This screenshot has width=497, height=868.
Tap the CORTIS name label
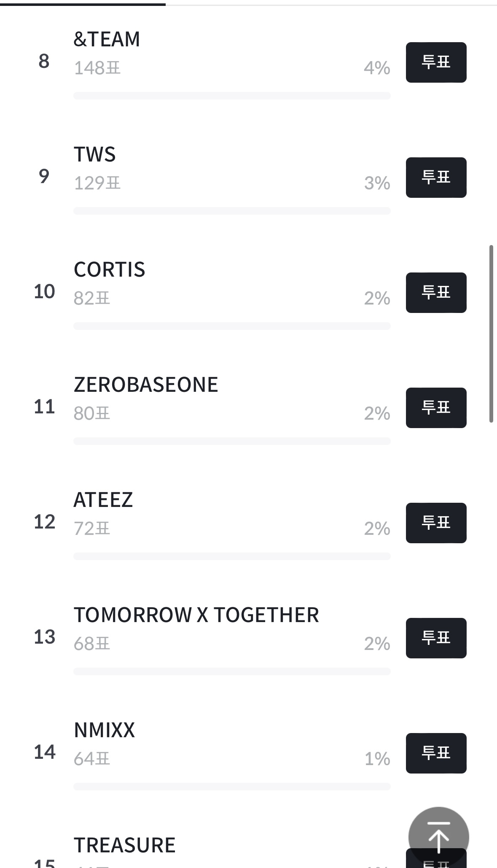[109, 270]
